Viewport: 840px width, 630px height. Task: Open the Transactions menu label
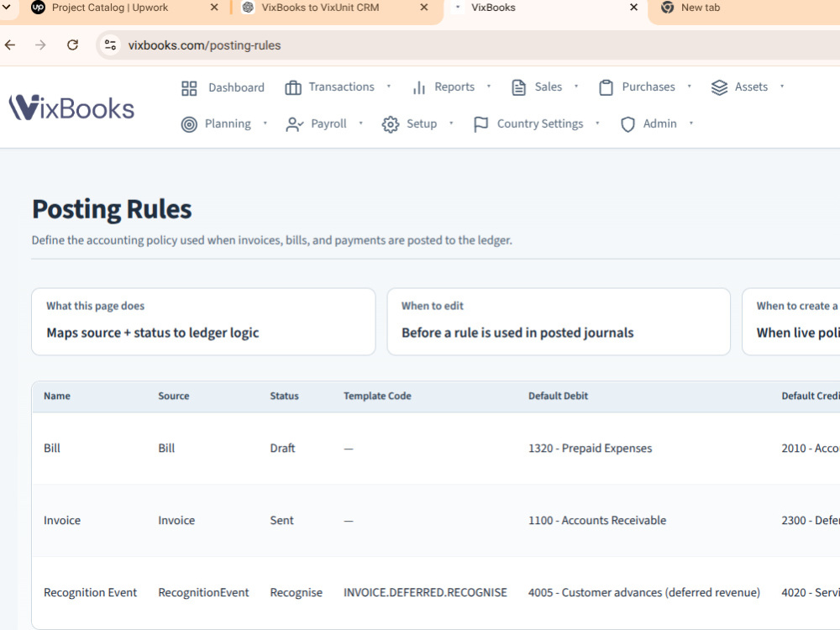341,87
